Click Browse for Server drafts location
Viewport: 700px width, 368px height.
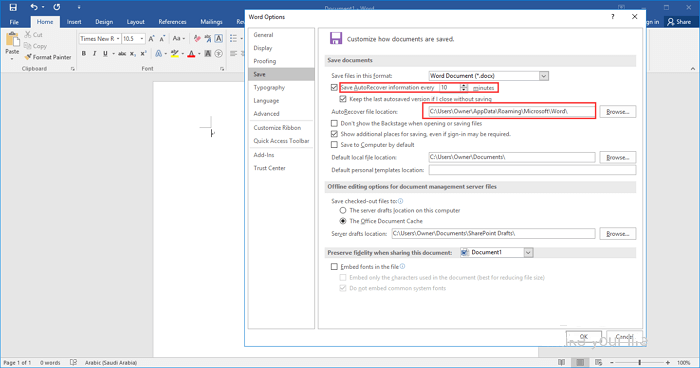click(x=618, y=234)
